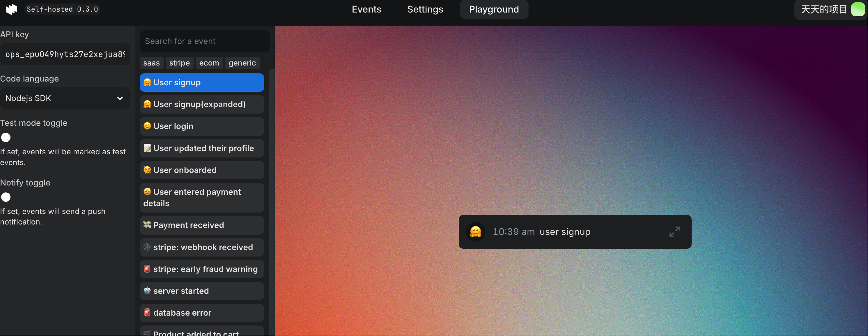Choose the User login event

pyautogui.click(x=202, y=126)
